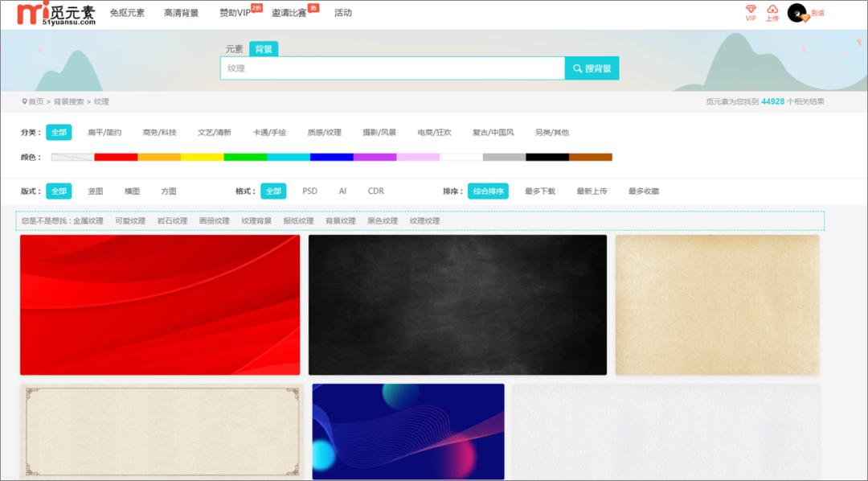Click the 上传 upload cloud icon
Screen dimensions: 868x481
coord(772,8)
